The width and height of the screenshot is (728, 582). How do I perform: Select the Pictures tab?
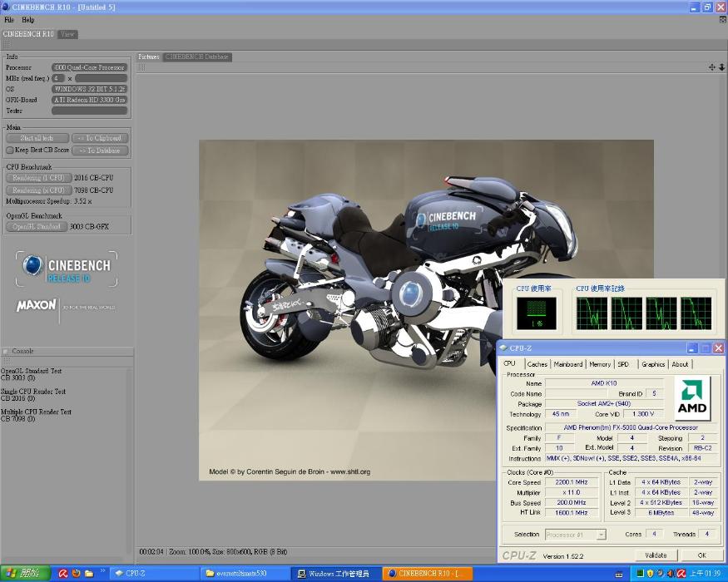149,57
